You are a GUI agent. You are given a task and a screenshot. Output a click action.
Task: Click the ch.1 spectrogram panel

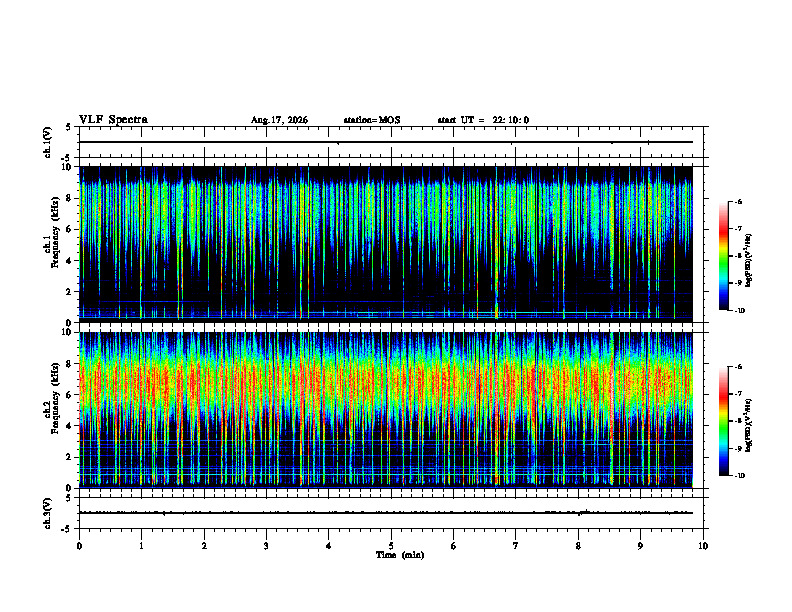point(386,244)
